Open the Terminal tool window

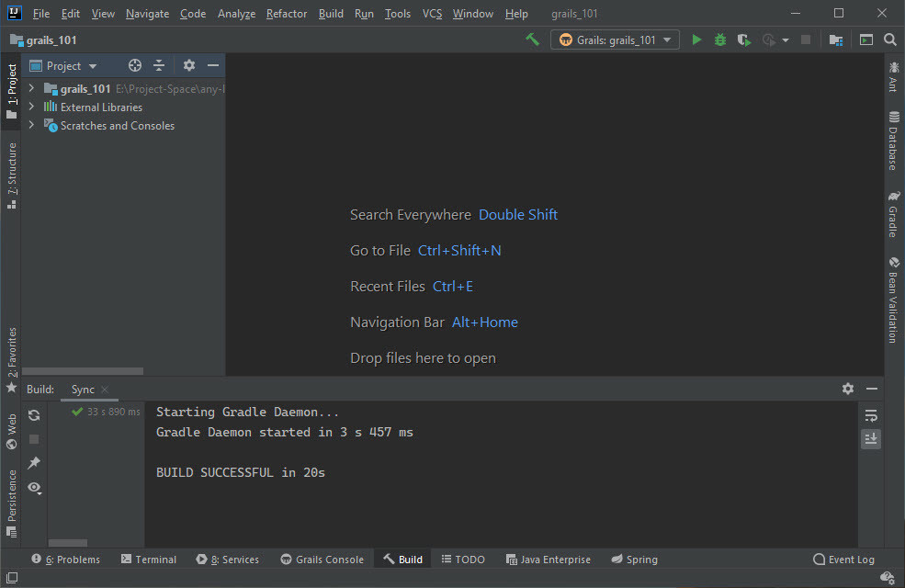click(x=148, y=560)
